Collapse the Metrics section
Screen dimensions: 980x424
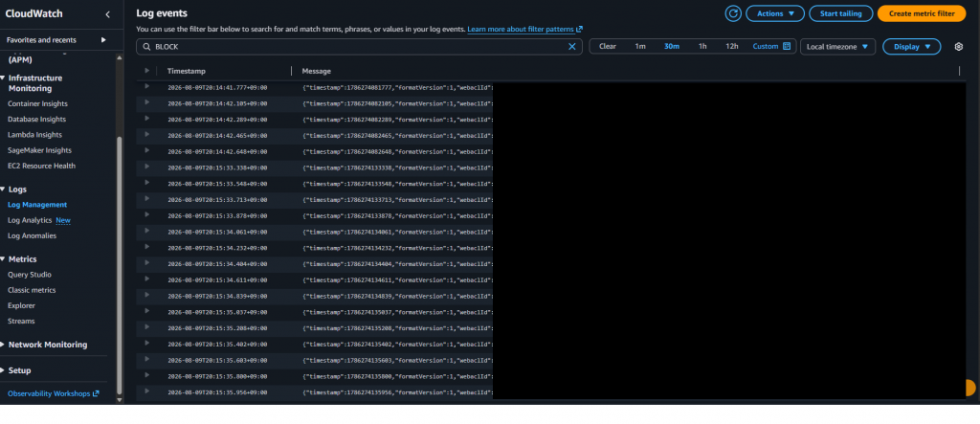point(3,259)
